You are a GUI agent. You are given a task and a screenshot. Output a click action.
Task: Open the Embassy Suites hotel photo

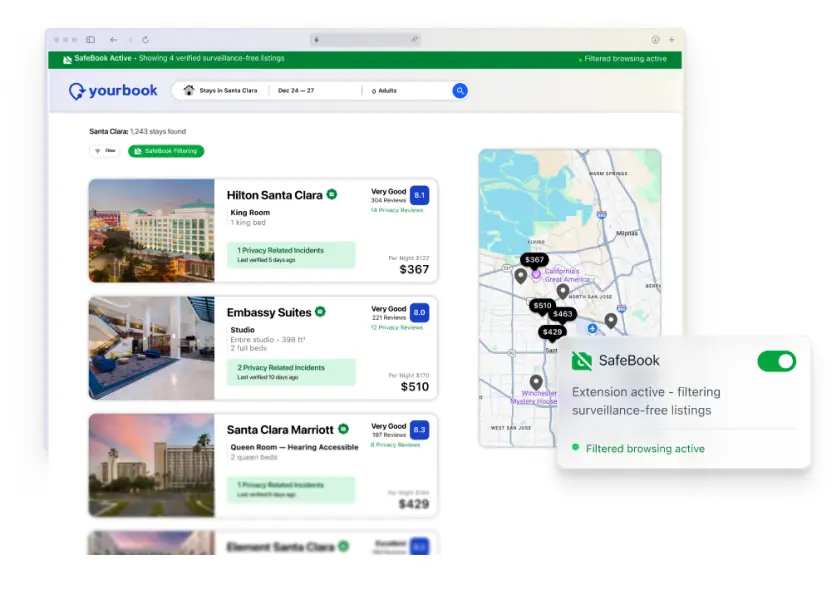coord(152,348)
